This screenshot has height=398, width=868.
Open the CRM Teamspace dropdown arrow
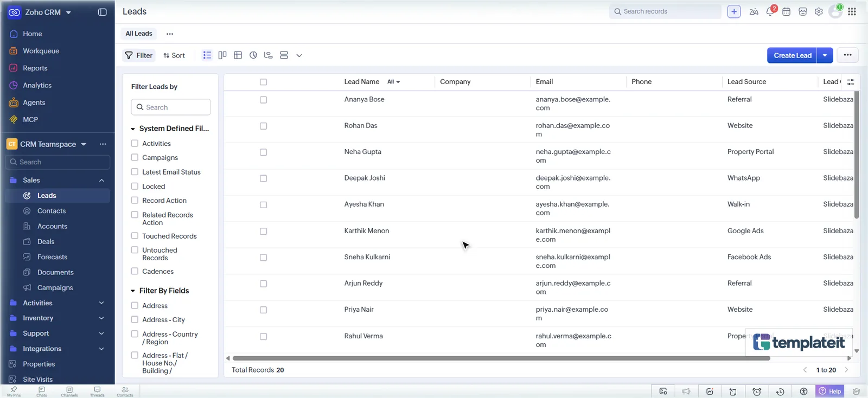pos(84,144)
